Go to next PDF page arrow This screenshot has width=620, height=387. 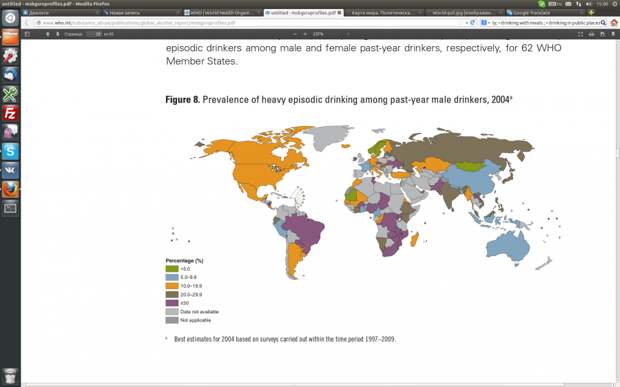(57, 34)
